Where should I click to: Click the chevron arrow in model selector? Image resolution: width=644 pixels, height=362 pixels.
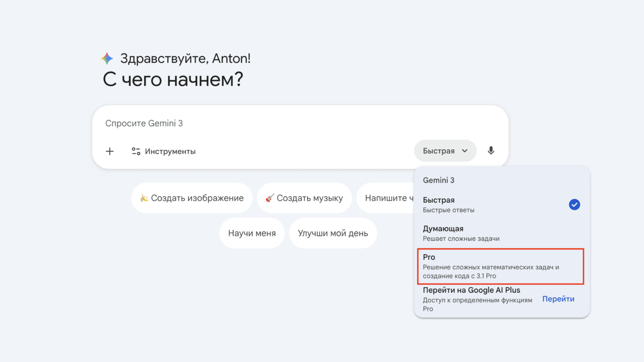coord(465,151)
